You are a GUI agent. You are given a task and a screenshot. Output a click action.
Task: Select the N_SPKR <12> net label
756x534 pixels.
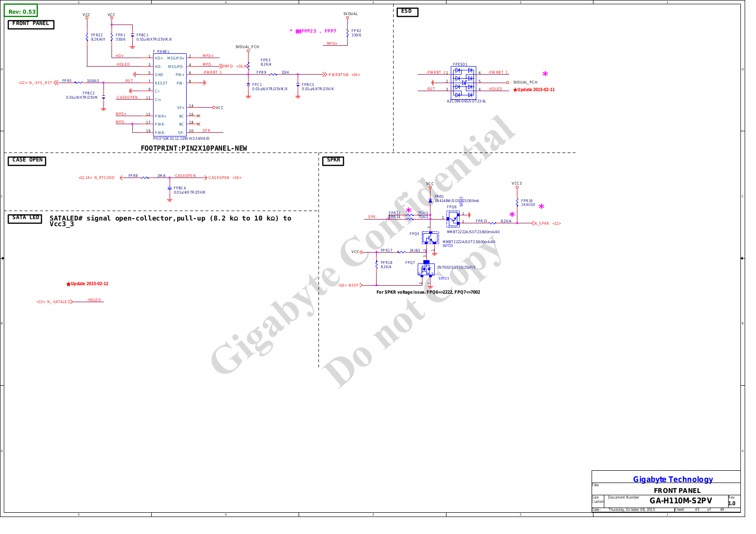548,224
